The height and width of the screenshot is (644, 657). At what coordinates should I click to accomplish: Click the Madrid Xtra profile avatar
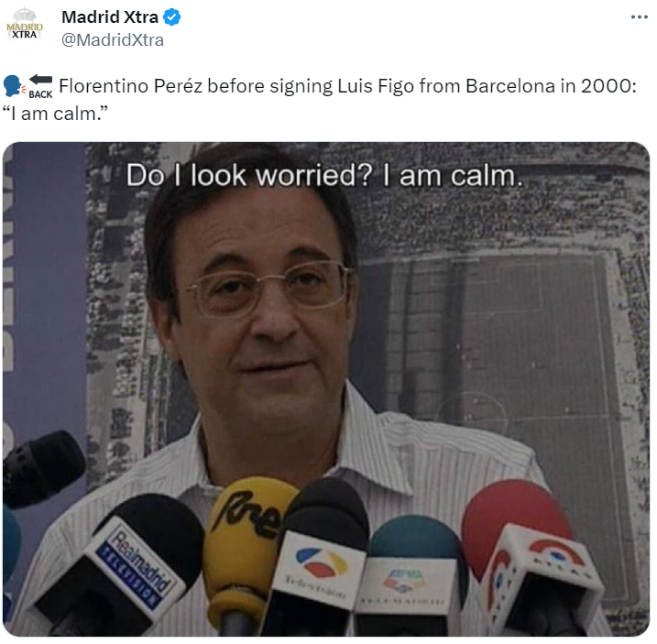tap(25, 27)
